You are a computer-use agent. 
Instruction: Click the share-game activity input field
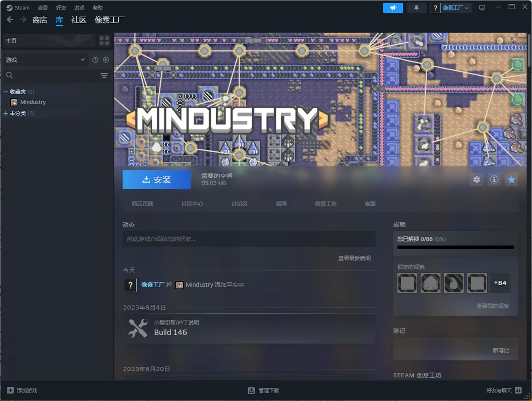249,239
